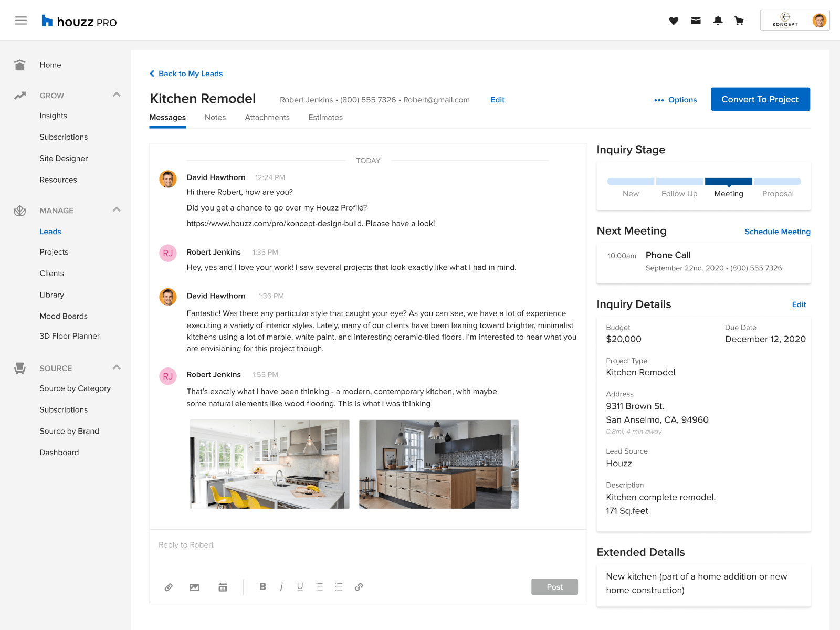Screen dimensions: 840x630
Task: Collapse the SOURCE sidebar section
Action: point(117,367)
